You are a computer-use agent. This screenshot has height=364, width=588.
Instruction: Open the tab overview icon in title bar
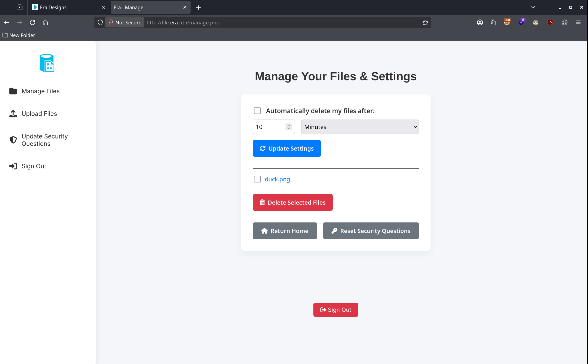(20, 7)
